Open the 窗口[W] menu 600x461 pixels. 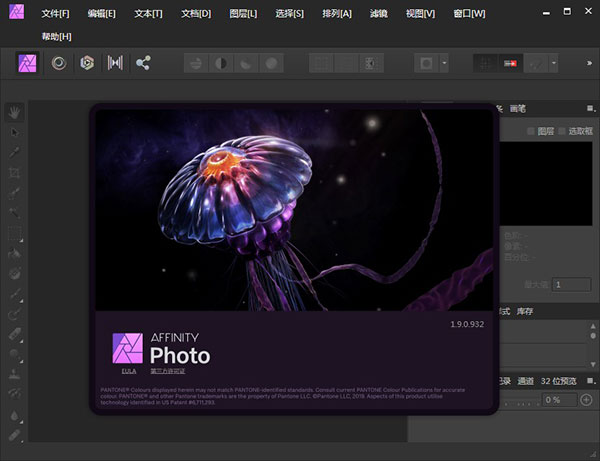[x=470, y=14]
